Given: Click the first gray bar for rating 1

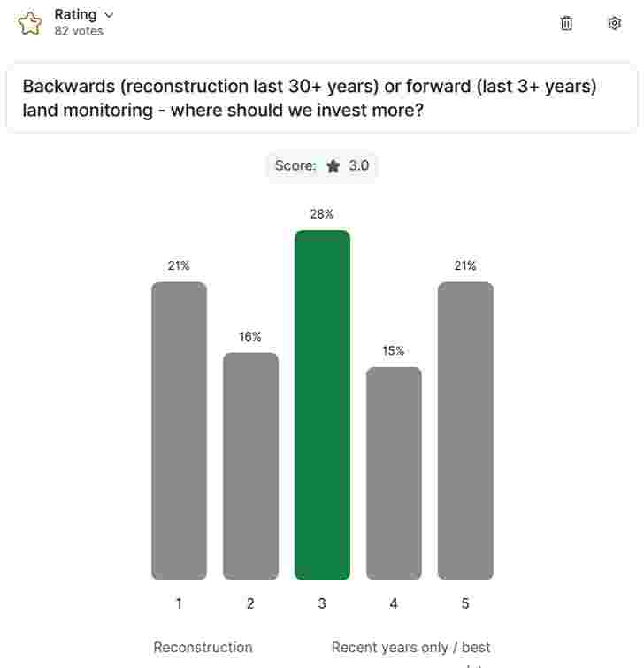Looking at the screenshot, I should tap(179, 431).
